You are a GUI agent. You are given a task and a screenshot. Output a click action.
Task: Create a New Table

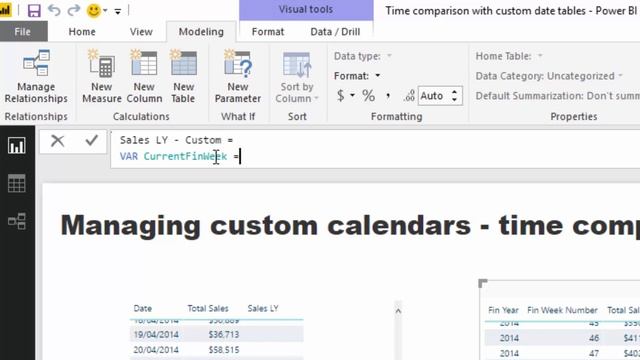click(183, 76)
